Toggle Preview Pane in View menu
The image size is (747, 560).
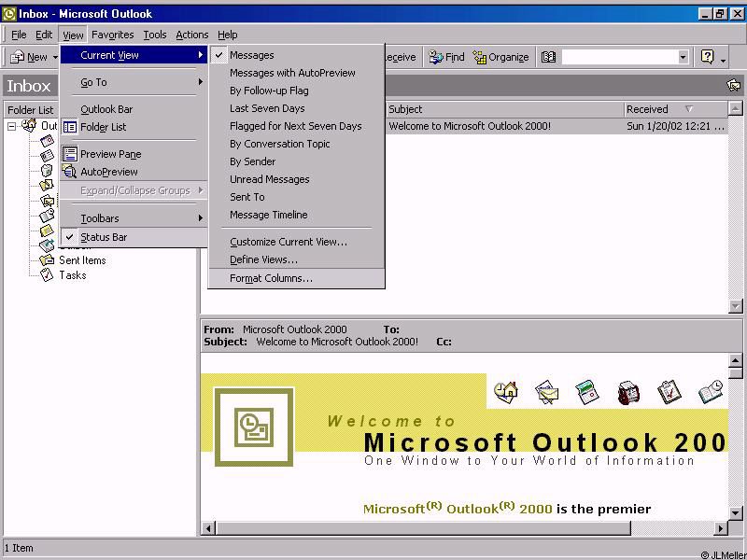[x=134, y=154]
